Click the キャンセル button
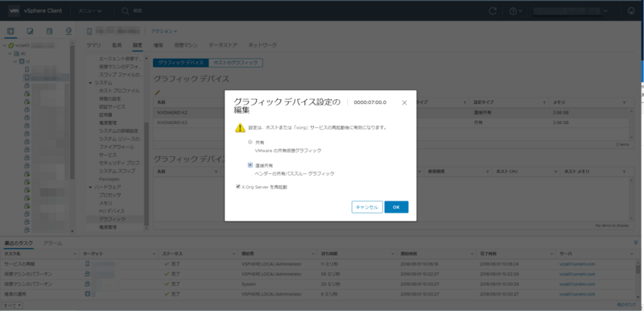The height and width of the screenshot is (311, 644). coord(367,207)
